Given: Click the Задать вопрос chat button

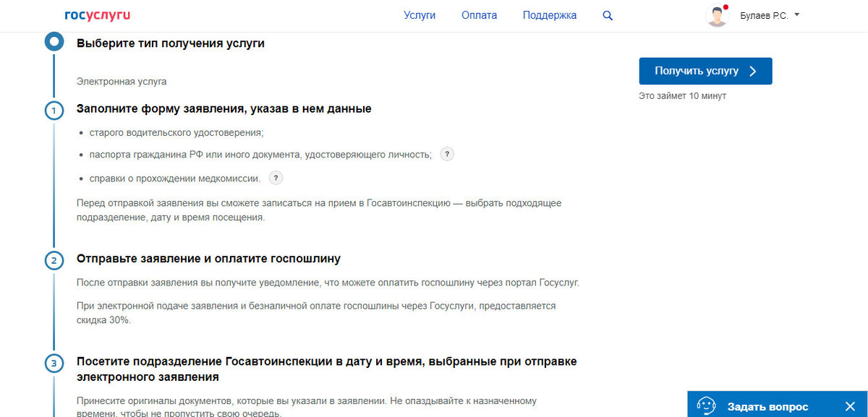Looking at the screenshot, I should click(767, 406).
